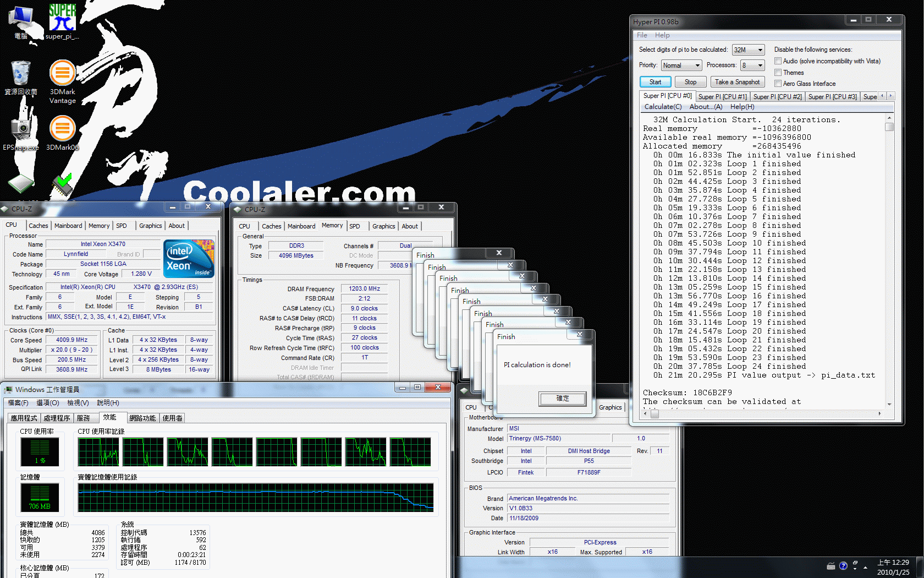Open the Recycle Bin desktop icon
The image size is (924, 578).
[21, 77]
